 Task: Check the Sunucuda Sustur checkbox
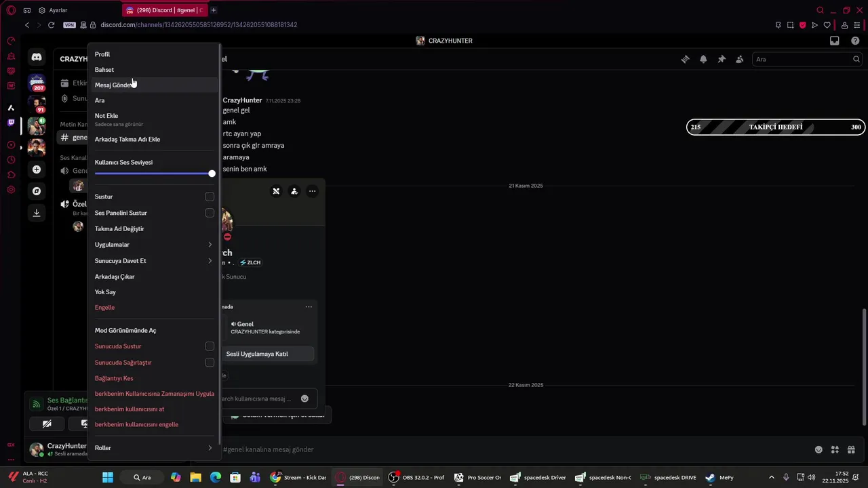coord(210,346)
